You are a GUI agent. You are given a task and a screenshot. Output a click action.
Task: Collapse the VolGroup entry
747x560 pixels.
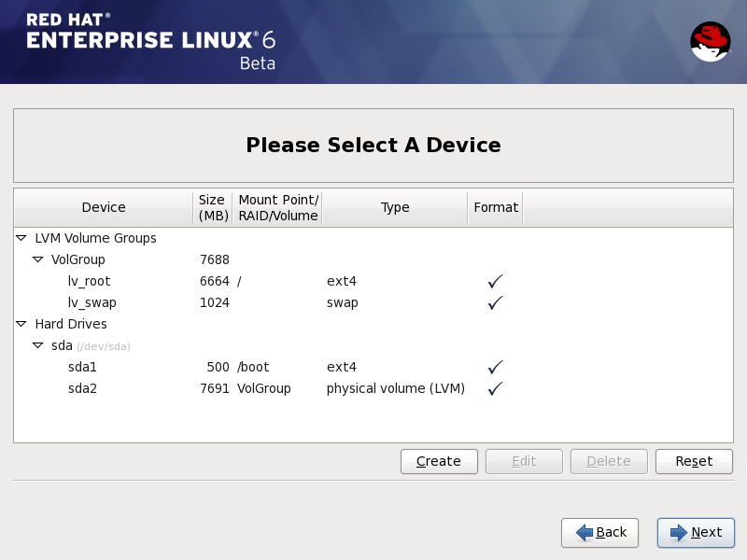tap(38, 259)
